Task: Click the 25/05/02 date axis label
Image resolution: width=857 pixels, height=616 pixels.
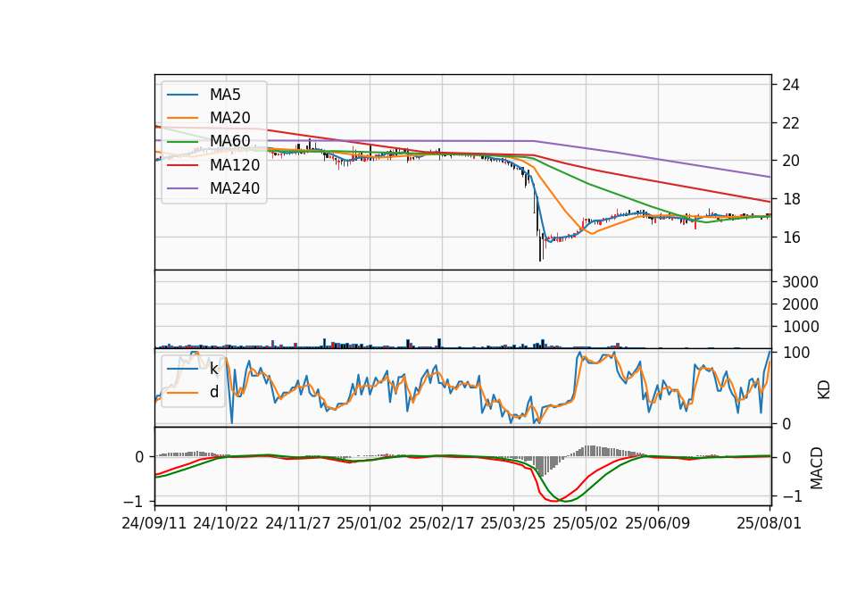Action: [x=586, y=523]
